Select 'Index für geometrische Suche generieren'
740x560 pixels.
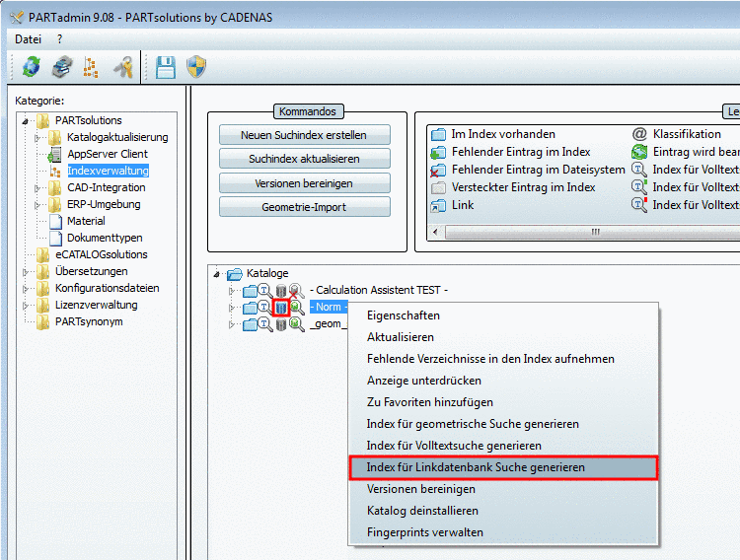[503, 424]
